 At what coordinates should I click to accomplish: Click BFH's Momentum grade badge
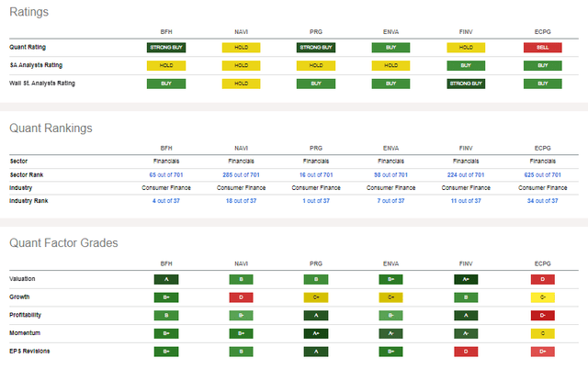point(166,333)
